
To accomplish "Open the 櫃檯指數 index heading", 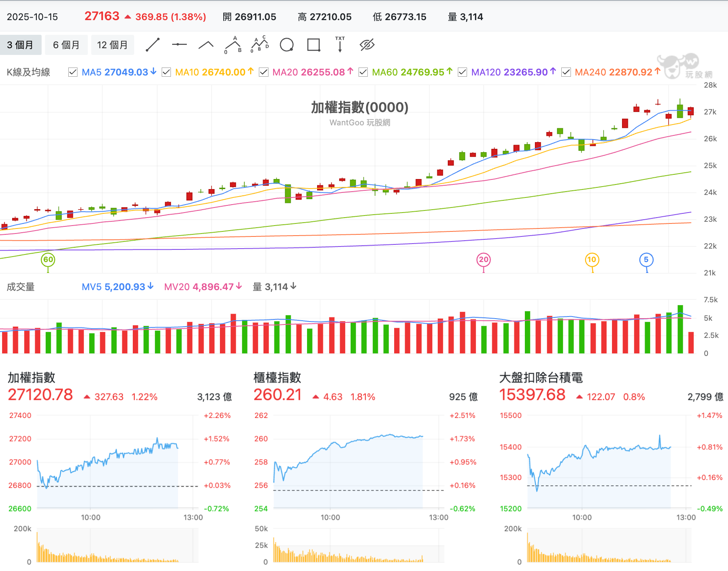I will coord(277,378).
